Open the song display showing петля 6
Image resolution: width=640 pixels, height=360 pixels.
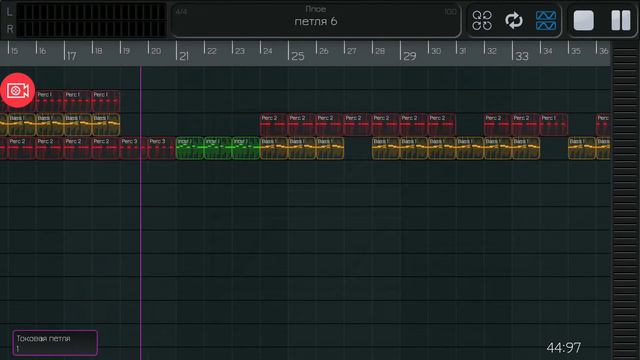click(x=316, y=20)
